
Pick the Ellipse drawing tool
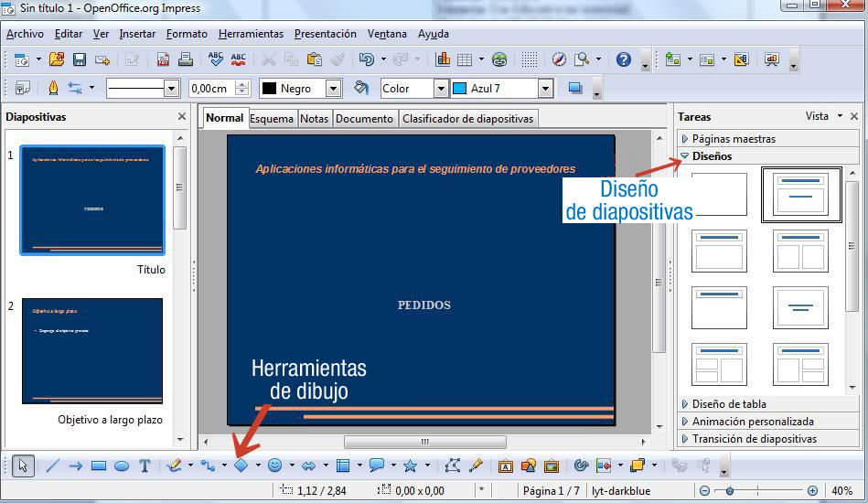pyautogui.click(x=121, y=466)
